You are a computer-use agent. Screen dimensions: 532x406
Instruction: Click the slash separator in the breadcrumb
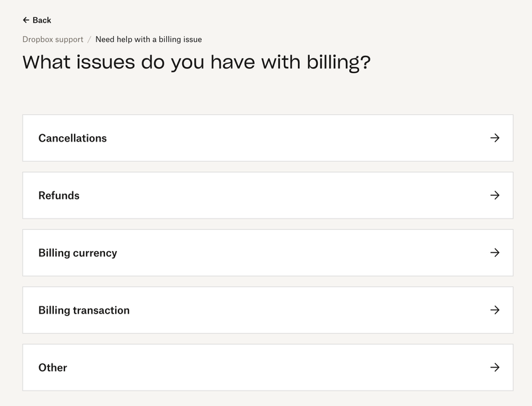pos(89,39)
